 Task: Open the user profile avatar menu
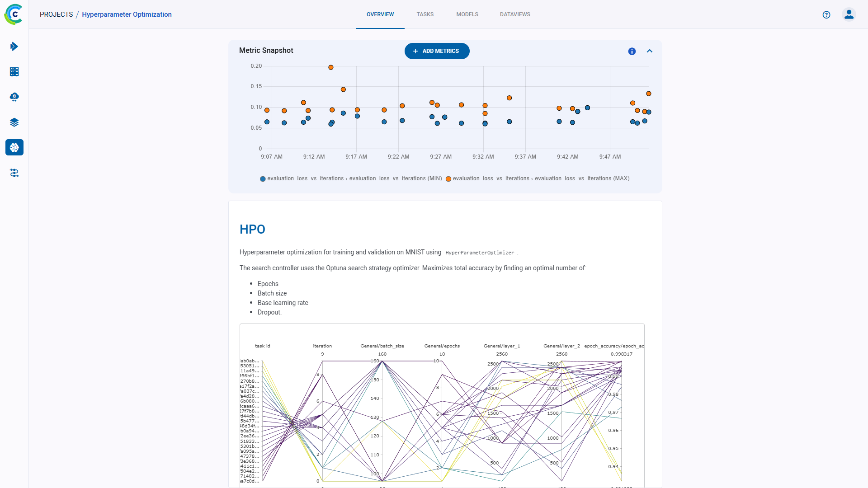(849, 14)
